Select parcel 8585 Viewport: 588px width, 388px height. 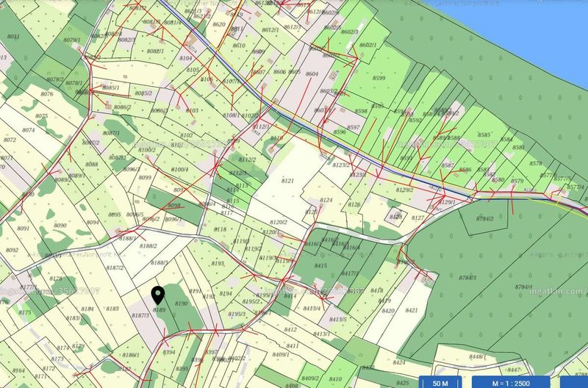(x=484, y=134)
